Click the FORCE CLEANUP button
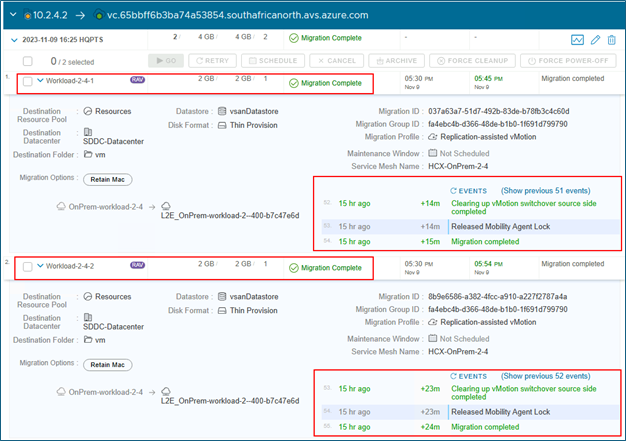This screenshot has width=626, height=441. pyautogui.click(x=472, y=61)
